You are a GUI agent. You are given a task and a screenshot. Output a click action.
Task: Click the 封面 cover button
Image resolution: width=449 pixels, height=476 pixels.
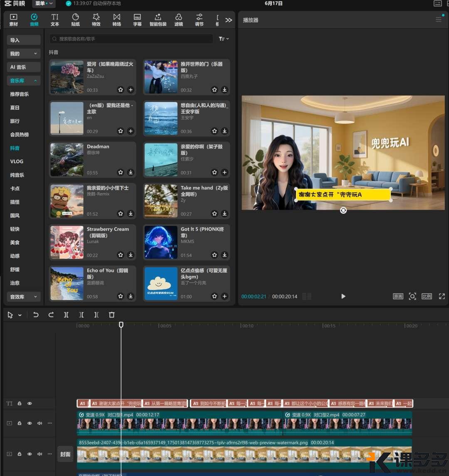pyautogui.click(x=65, y=454)
